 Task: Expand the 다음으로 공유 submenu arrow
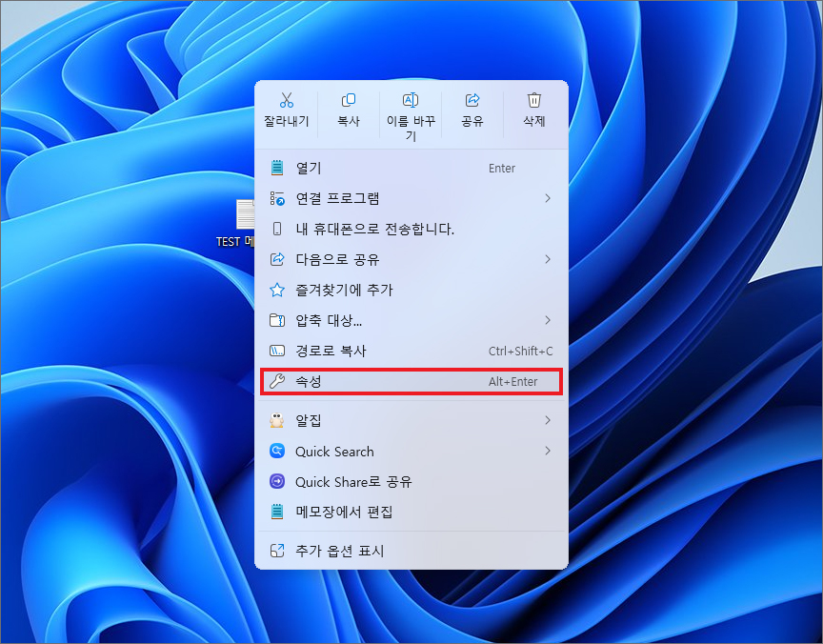[x=548, y=259]
